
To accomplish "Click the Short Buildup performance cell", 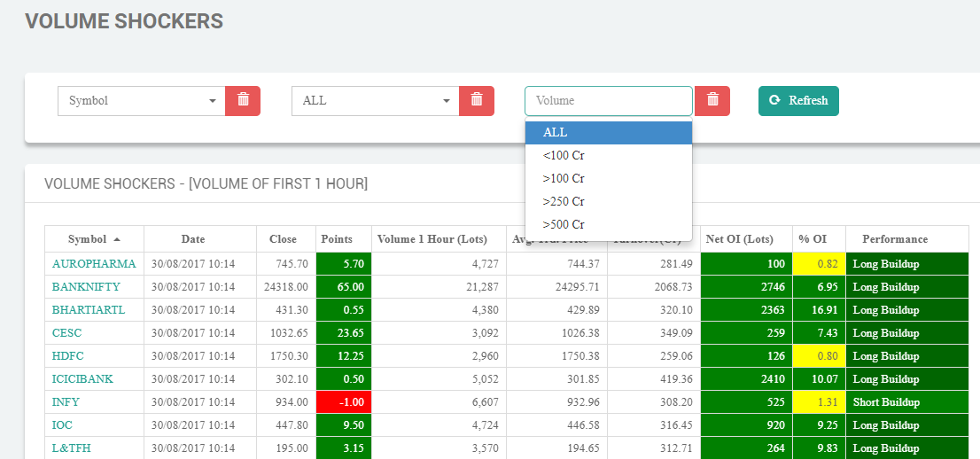I will 907,402.
